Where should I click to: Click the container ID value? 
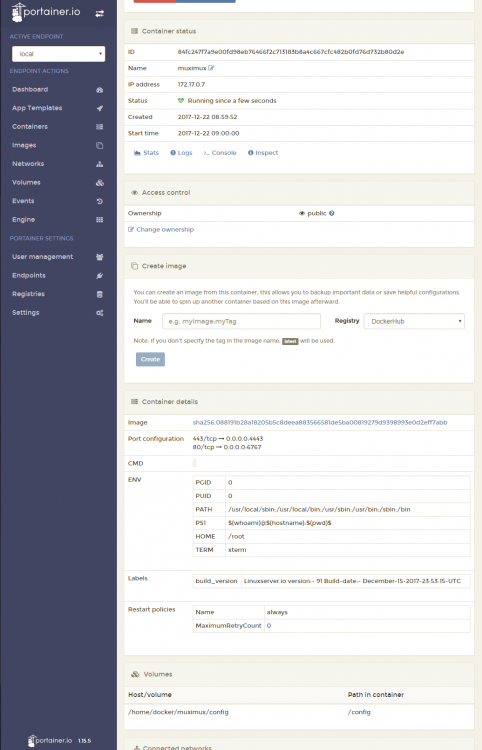coord(291,52)
